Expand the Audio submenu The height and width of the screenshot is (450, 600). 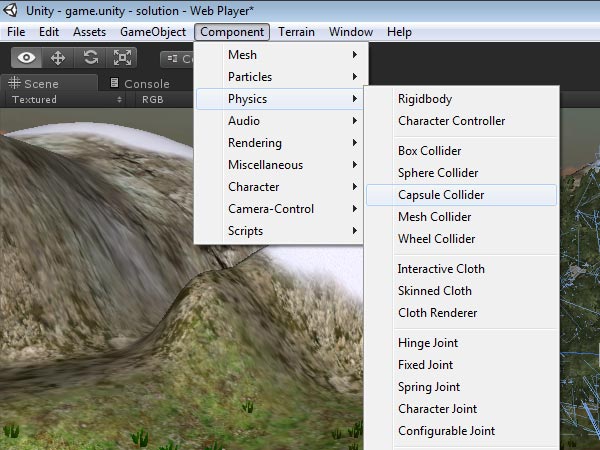pos(279,121)
